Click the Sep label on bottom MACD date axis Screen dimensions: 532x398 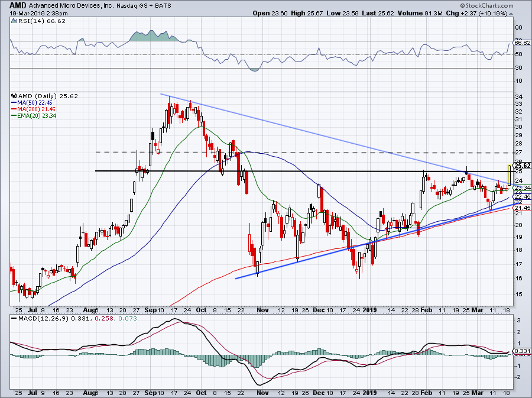pos(151,393)
